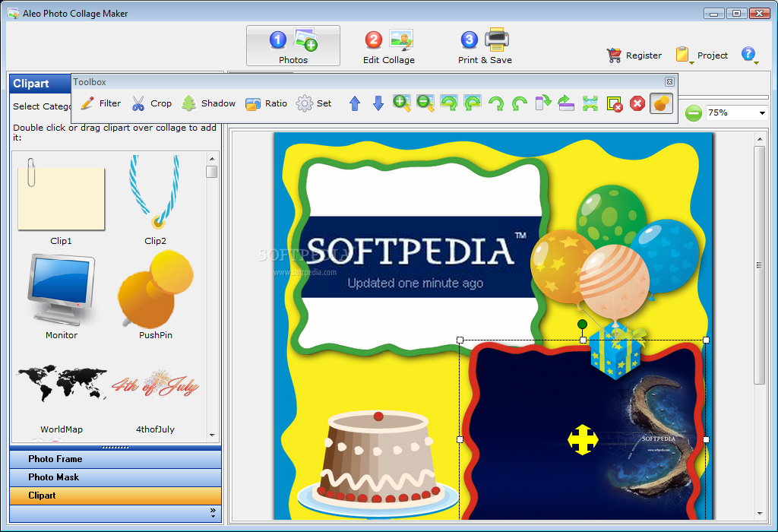
Task: Select the Crop scissors tool
Action: [152, 103]
